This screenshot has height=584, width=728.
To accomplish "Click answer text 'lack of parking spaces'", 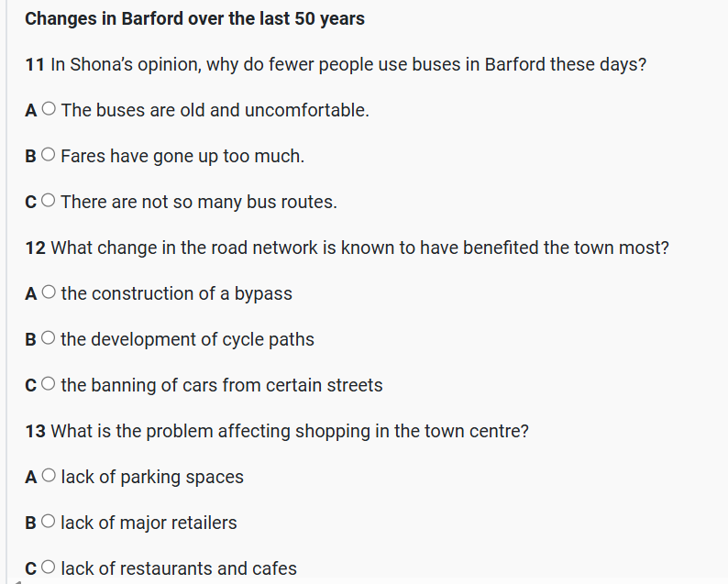I will [x=152, y=477].
